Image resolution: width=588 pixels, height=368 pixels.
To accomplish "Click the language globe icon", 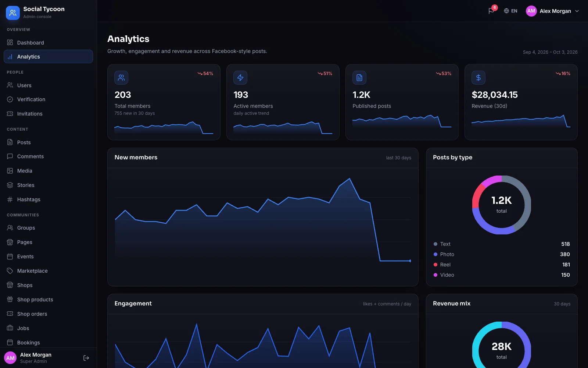I will click(x=506, y=11).
